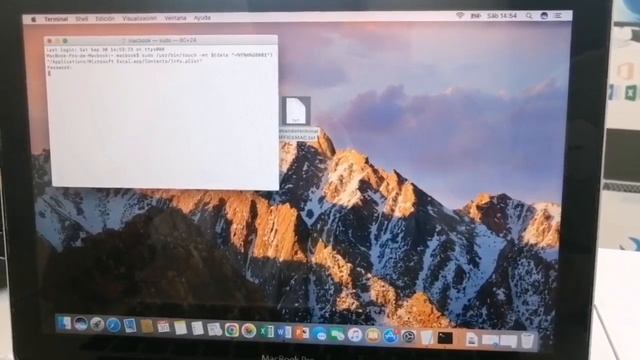Open Finder from the Dock
Image resolution: width=640 pixels, height=360 pixels.
pos(64,324)
